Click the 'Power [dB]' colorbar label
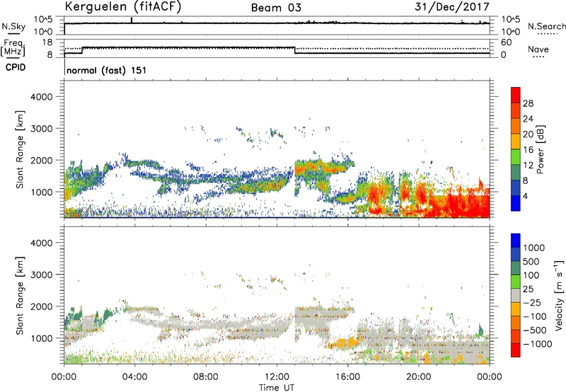The image size is (566, 392). pyautogui.click(x=541, y=149)
